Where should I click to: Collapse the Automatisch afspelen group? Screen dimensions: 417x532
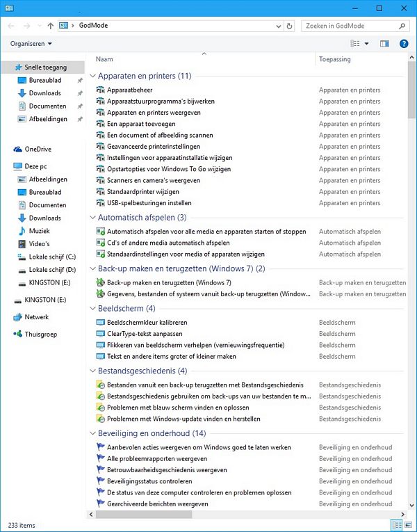[92, 218]
